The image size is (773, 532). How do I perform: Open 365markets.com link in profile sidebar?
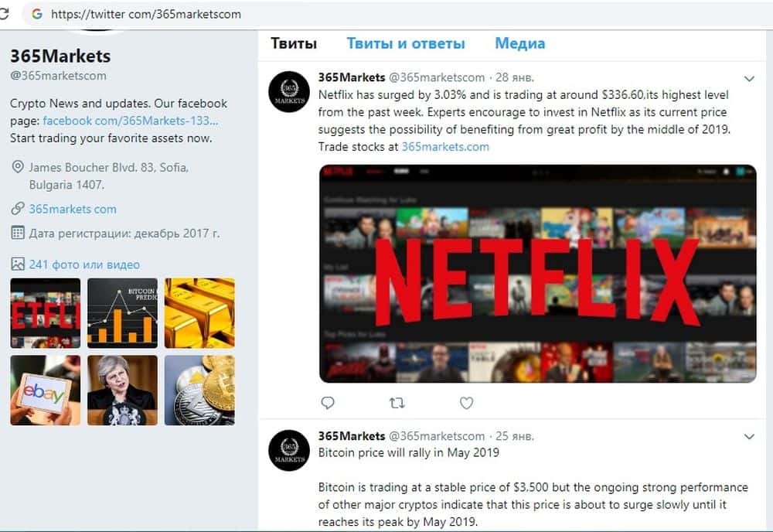click(x=73, y=209)
